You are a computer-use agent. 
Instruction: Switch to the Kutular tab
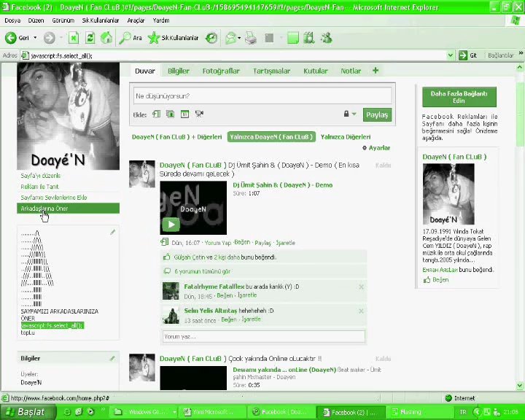(x=316, y=71)
